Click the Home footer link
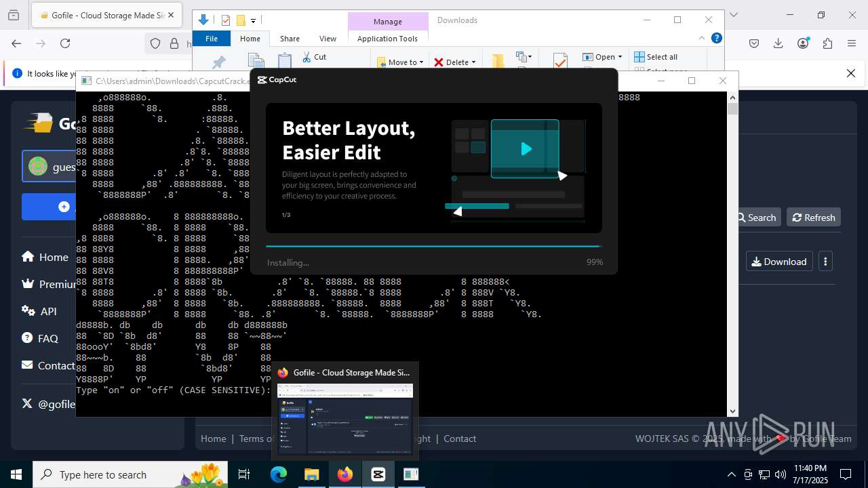This screenshot has width=868, height=488. point(213,439)
